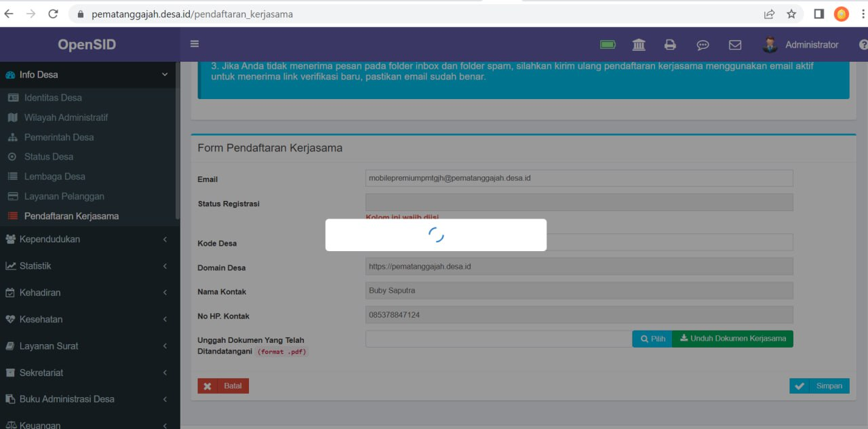Click the bank/institution icon in top toolbar
The image size is (868, 429).
point(638,44)
